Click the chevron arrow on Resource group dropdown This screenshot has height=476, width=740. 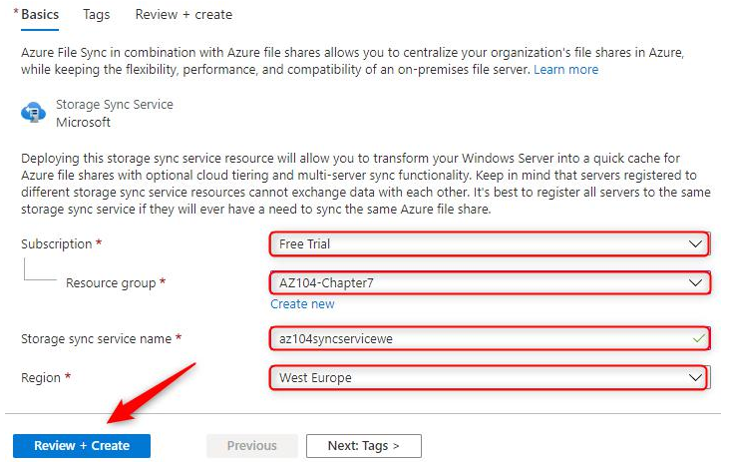[695, 283]
